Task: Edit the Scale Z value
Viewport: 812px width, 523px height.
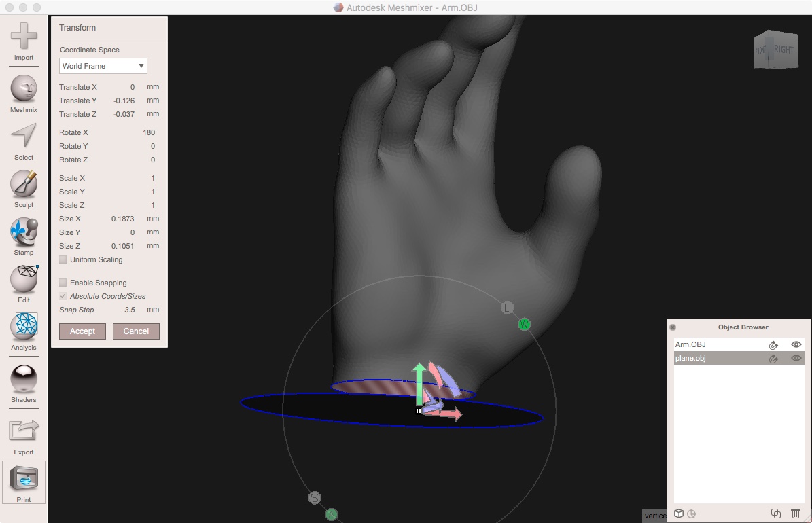Action: (153, 205)
